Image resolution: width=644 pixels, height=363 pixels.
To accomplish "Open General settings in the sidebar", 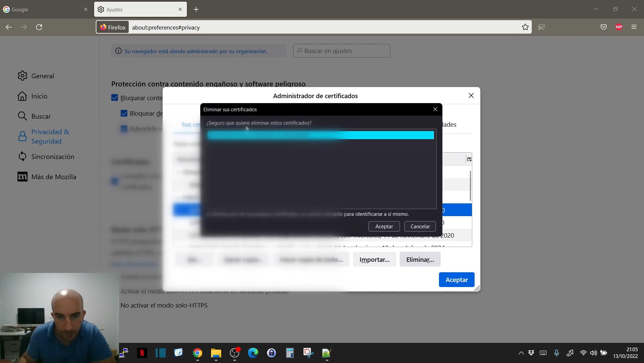I will pyautogui.click(x=42, y=76).
